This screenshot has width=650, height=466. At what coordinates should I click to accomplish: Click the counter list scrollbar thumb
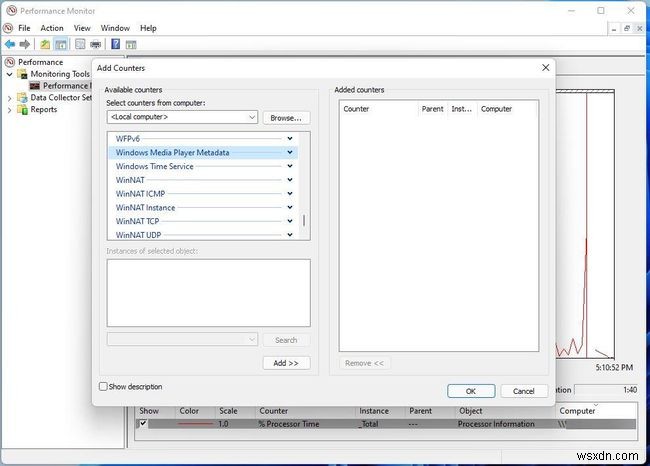pyautogui.click(x=304, y=220)
